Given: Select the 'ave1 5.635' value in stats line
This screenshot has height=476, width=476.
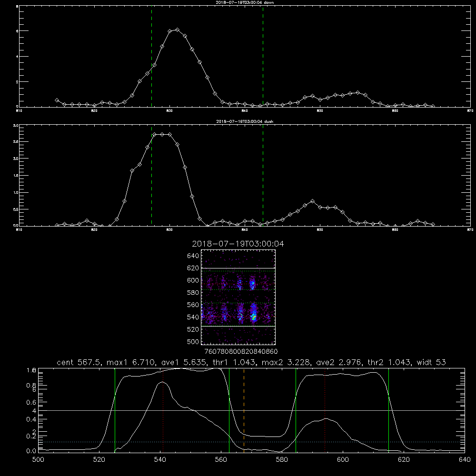Looking at the screenshot, I should tap(183, 362).
